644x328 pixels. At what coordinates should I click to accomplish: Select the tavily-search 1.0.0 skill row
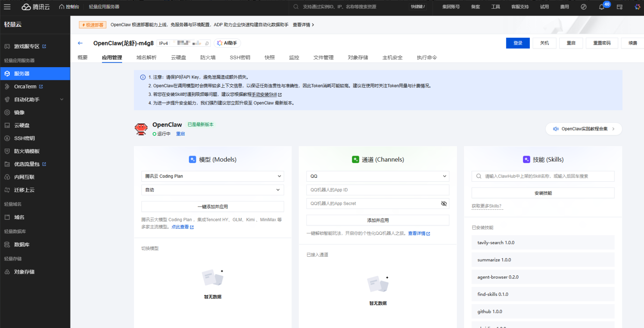pyautogui.click(x=543, y=243)
